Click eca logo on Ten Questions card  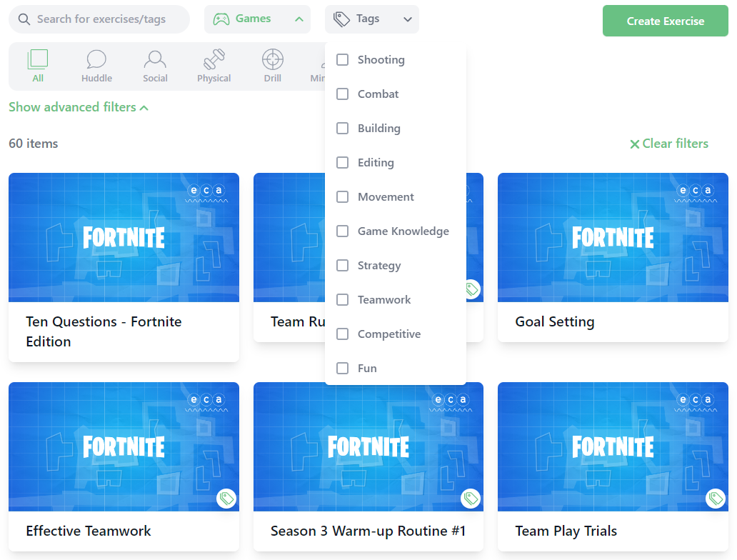click(207, 193)
